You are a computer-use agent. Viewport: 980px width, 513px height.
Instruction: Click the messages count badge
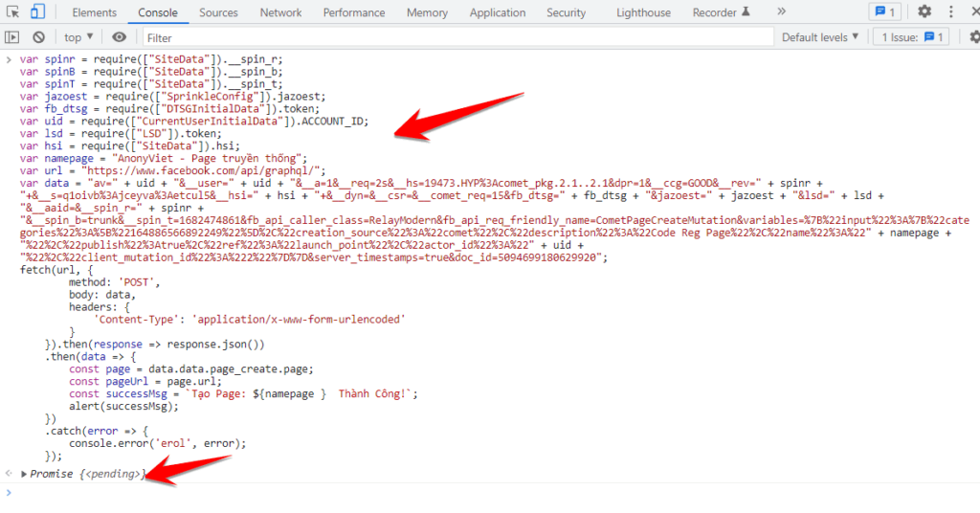pyautogui.click(x=883, y=12)
